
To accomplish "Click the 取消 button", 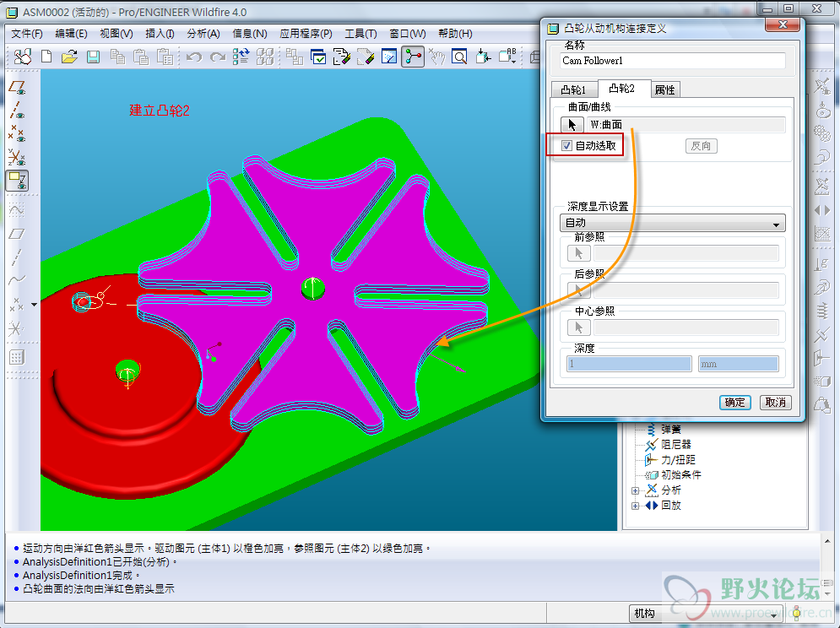I will (x=775, y=403).
